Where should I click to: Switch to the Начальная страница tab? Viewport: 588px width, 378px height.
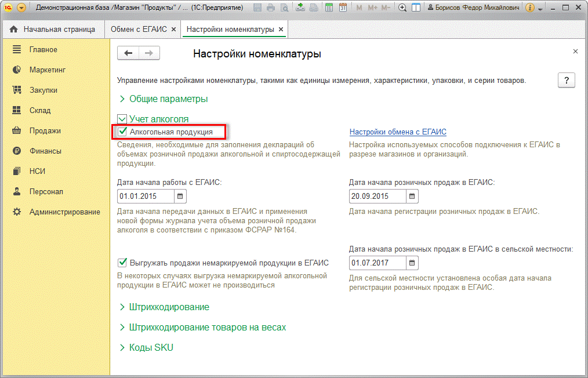[53, 29]
